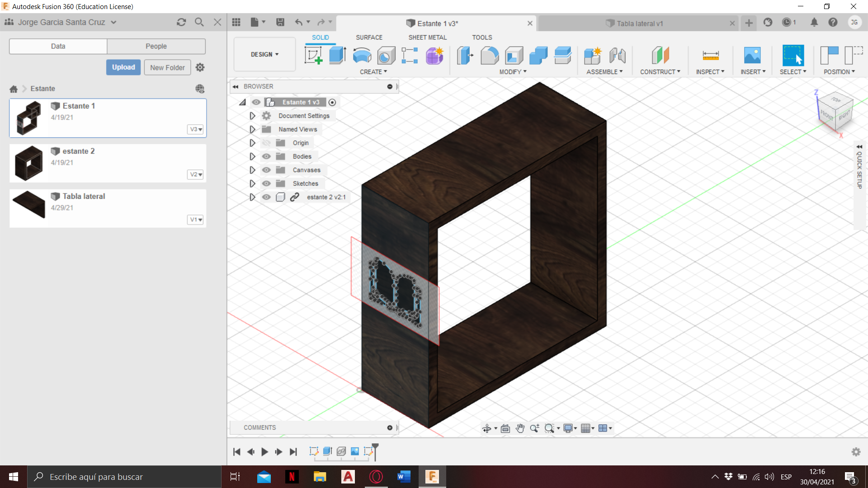The image size is (868, 488).
Task: Expand the Document Settings node
Action: coord(251,116)
